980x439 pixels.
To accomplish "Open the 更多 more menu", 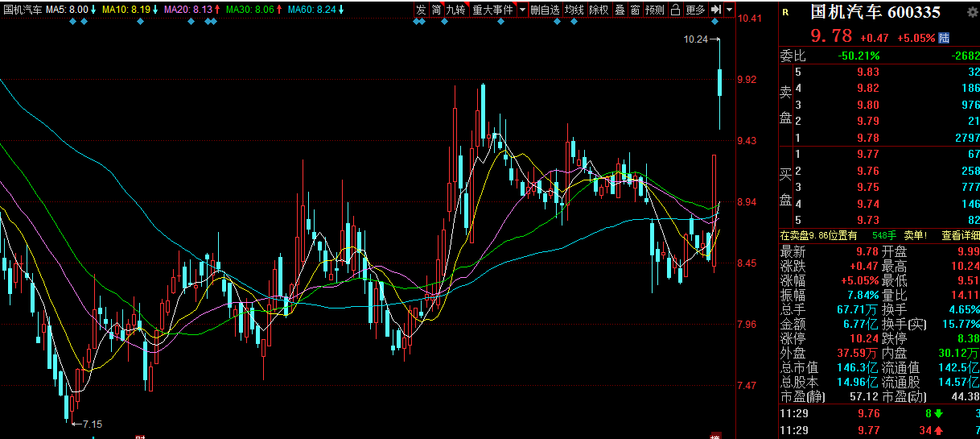I will point(695,10).
